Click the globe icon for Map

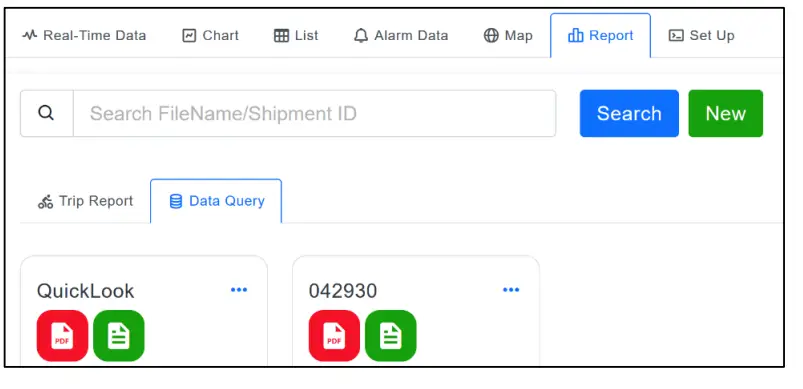[491, 36]
